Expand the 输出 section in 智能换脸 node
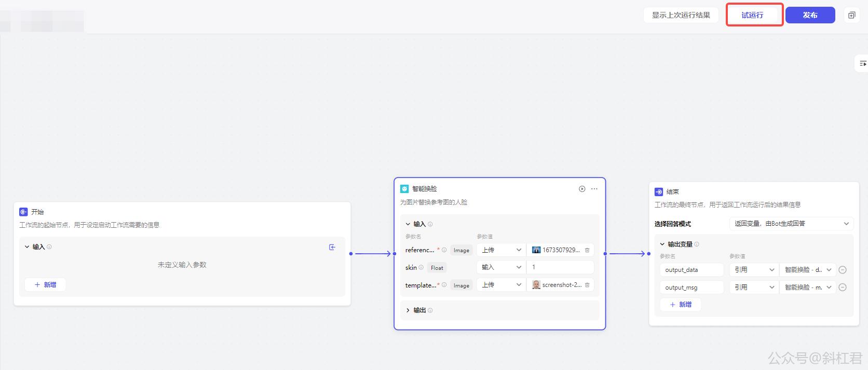This screenshot has height=370, width=868. tap(408, 310)
